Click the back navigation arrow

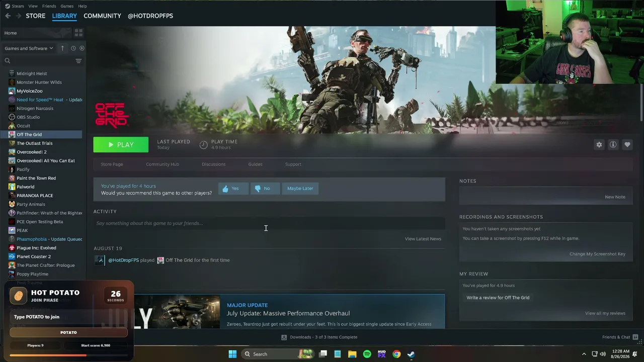(x=8, y=16)
